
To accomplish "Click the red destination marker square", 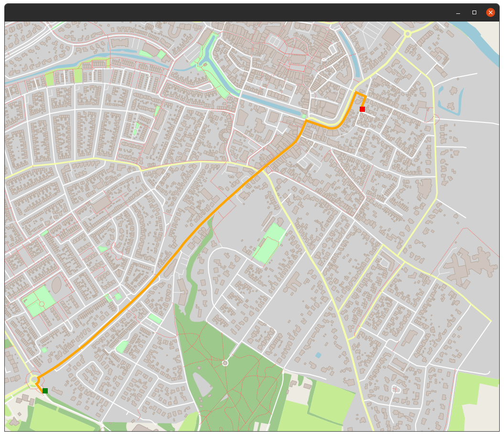I will tap(362, 109).
